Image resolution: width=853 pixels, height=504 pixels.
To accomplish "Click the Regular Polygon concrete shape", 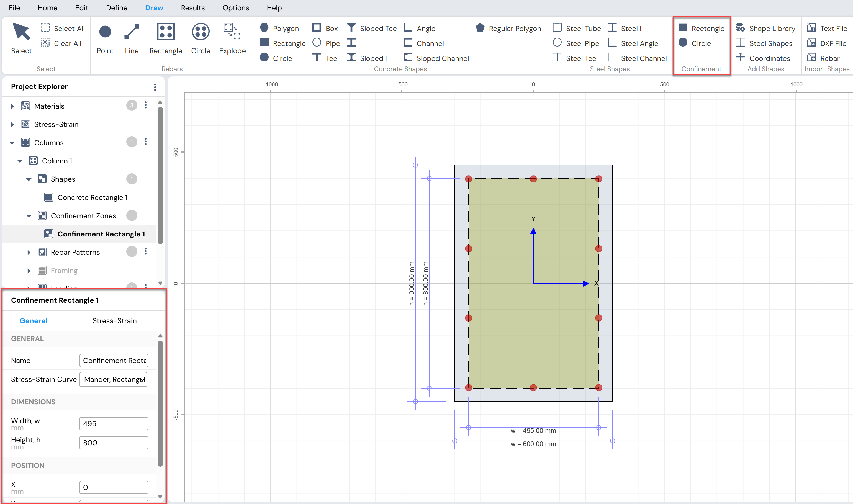I will click(x=508, y=28).
